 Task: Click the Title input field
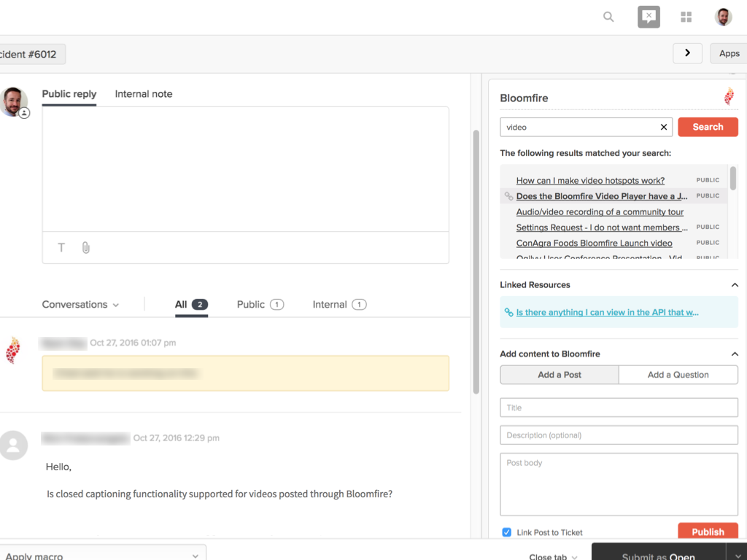(x=619, y=408)
